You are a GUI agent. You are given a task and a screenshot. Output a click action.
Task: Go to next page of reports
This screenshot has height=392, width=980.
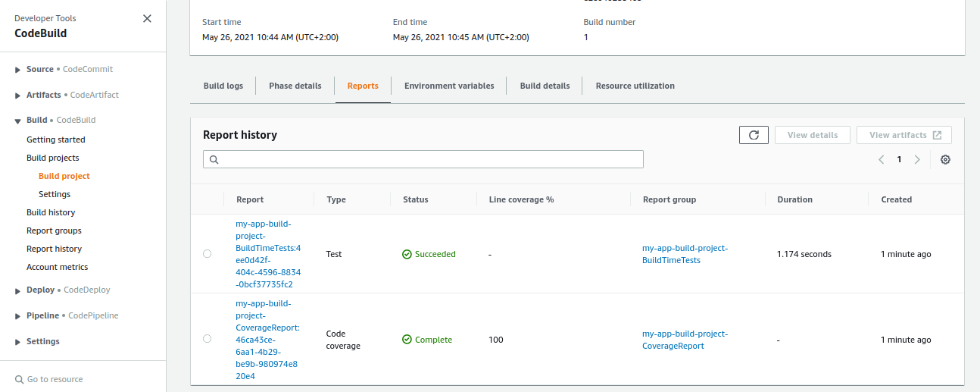[917, 159]
